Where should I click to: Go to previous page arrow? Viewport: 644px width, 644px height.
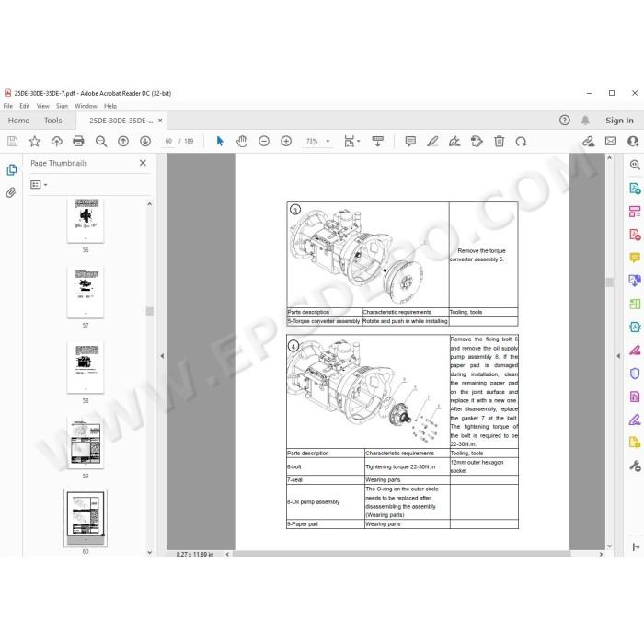123,142
